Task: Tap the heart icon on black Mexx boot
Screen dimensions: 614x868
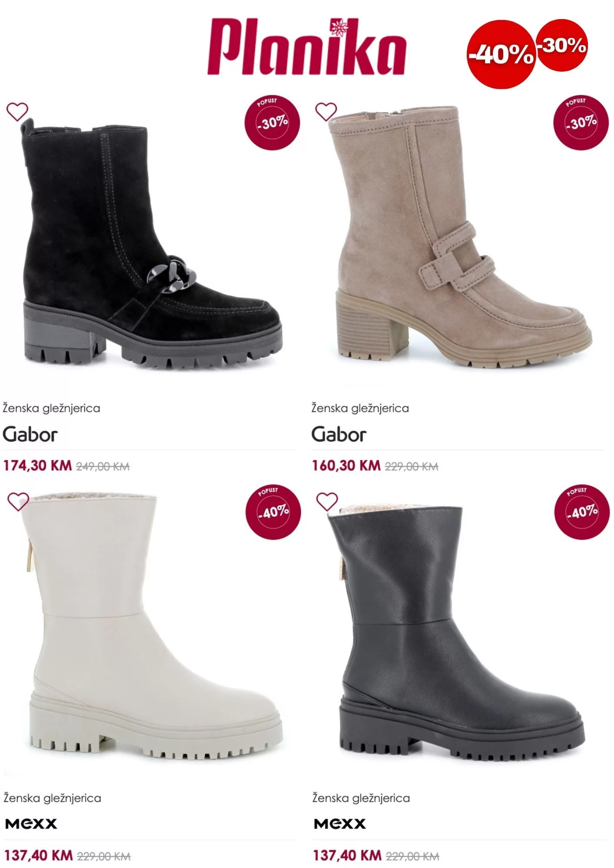Action: 327,502
